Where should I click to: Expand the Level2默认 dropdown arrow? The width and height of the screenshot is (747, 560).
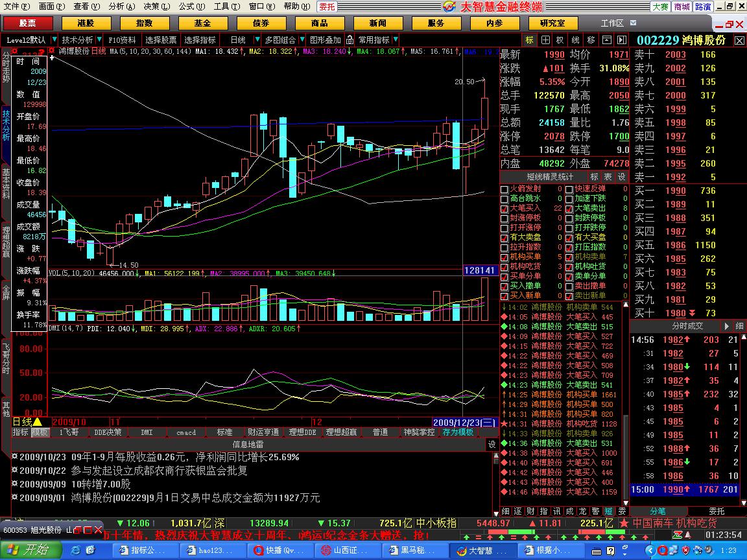pyautogui.click(x=54, y=40)
